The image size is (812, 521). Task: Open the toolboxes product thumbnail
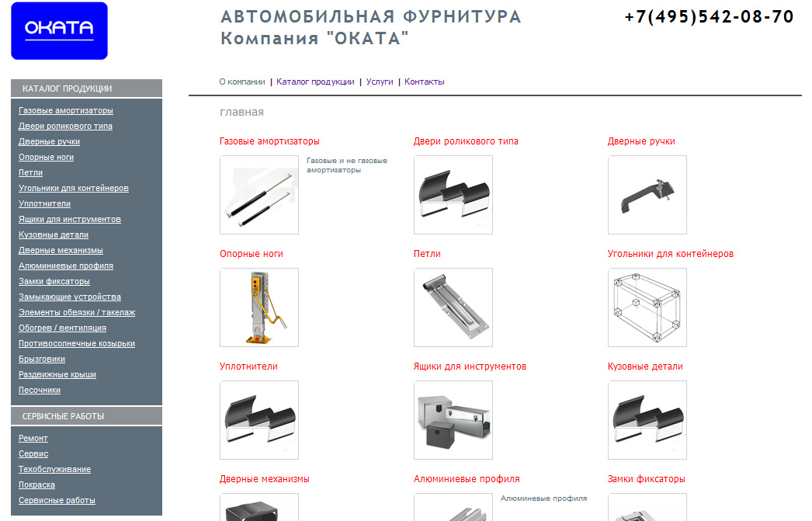pyautogui.click(x=453, y=420)
